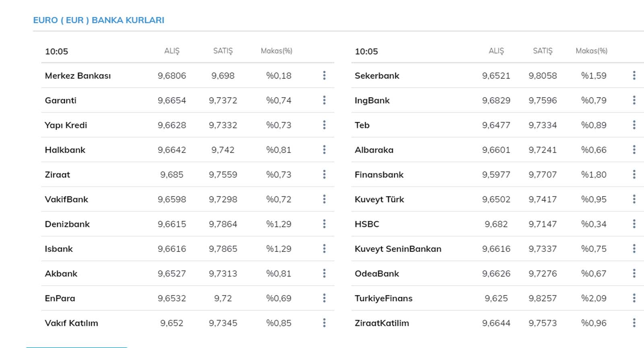Show options for the HSBC row
644x348 pixels.
[634, 224]
